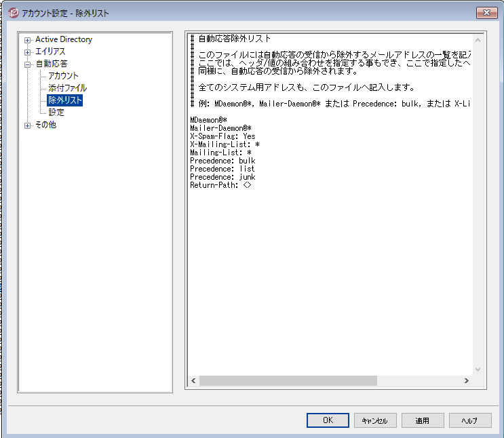Click the horizontal scrollbar left arrow
Viewport: 504px width, 438px height.
[x=193, y=381]
